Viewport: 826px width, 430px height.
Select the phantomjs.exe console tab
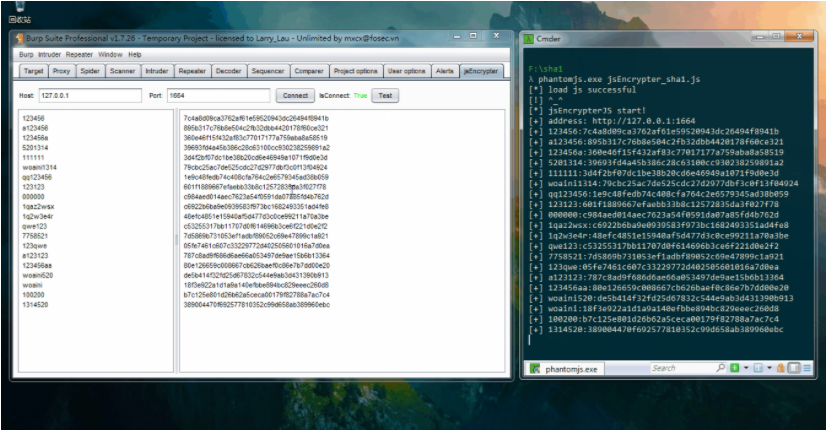click(x=565, y=369)
